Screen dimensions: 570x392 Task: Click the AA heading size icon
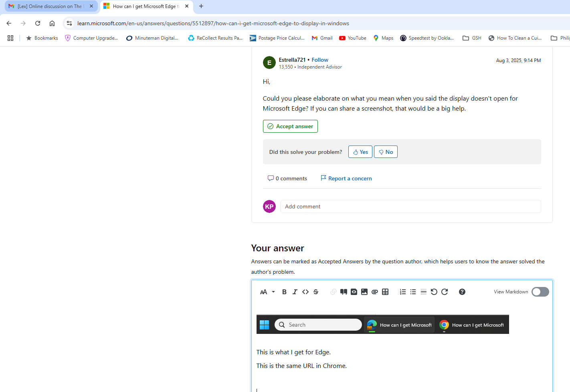click(x=263, y=292)
